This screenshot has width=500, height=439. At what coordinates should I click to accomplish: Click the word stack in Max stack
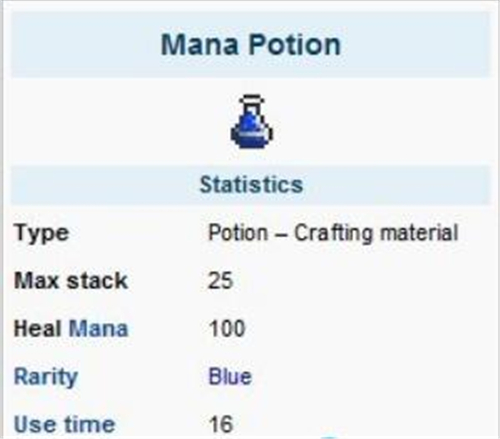coord(97,281)
